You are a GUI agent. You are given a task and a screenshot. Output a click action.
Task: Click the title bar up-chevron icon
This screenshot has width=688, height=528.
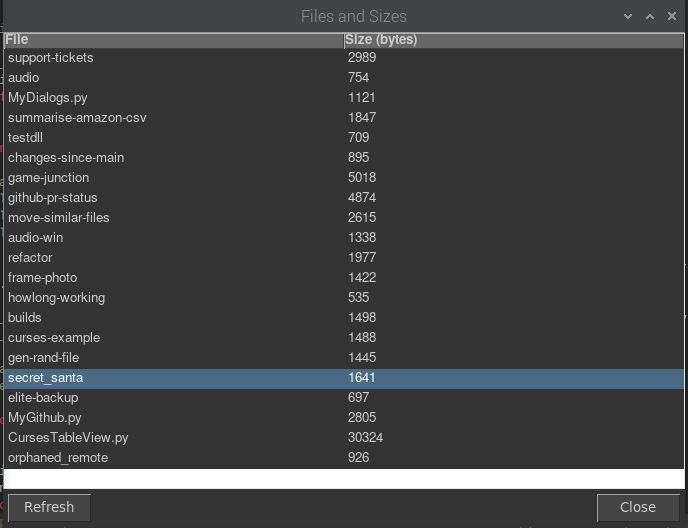point(650,17)
